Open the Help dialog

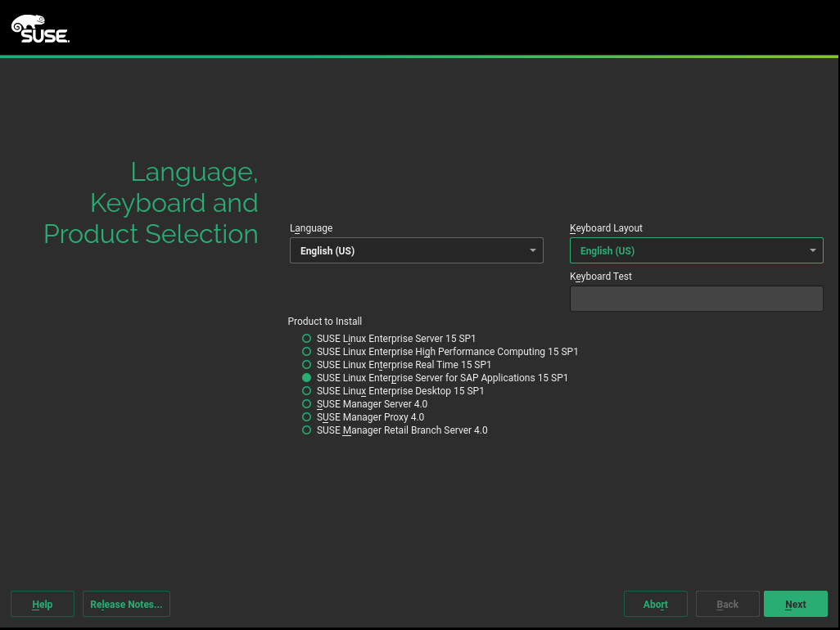(x=43, y=605)
